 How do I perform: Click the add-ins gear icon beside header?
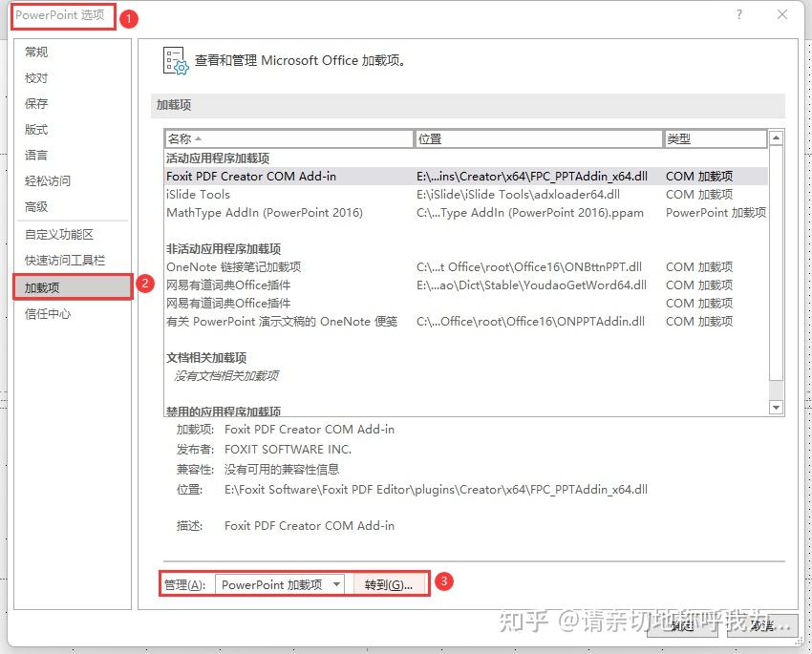click(x=176, y=61)
